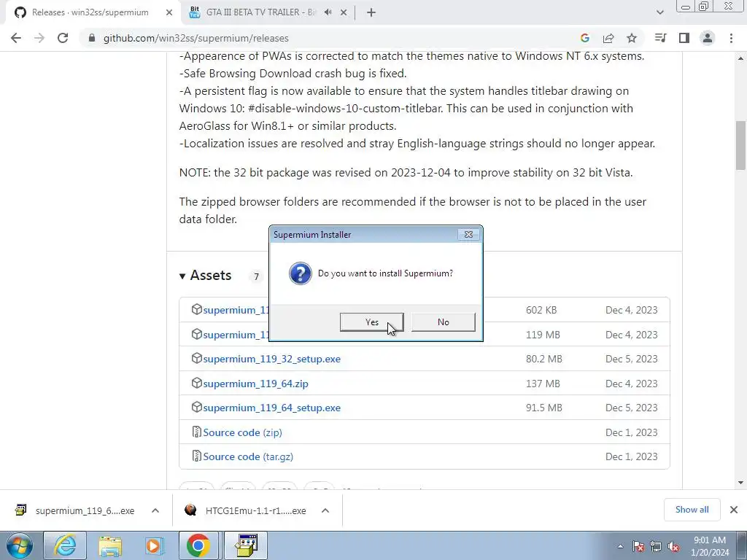Share this page icon
Screen dimensions: 747x560
pyautogui.click(x=608, y=38)
